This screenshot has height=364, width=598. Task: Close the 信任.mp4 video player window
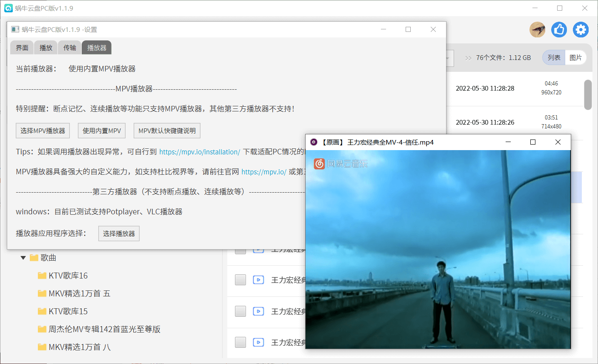[558, 142]
